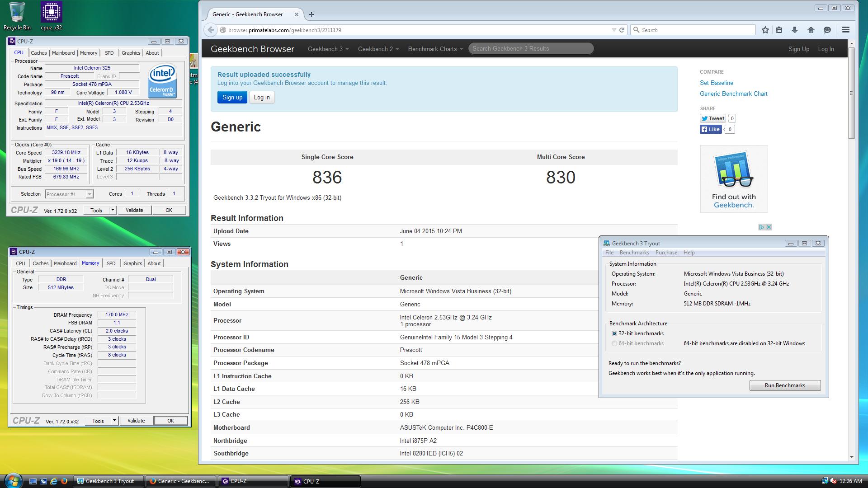Launch Firefox from quick launch
This screenshot has width=868, height=488.
[x=64, y=481]
